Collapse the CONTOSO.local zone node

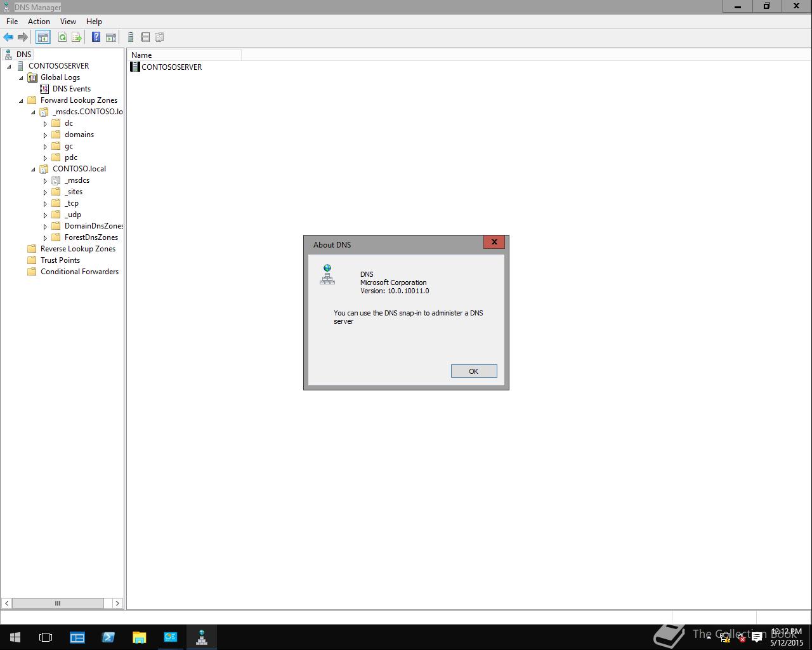tap(33, 169)
